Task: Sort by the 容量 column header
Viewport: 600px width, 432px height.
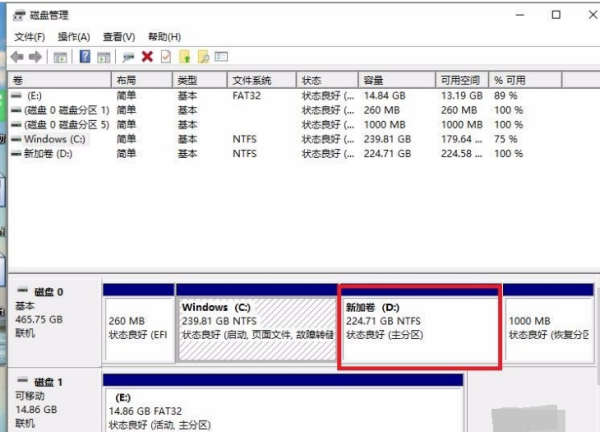Action: 397,80
